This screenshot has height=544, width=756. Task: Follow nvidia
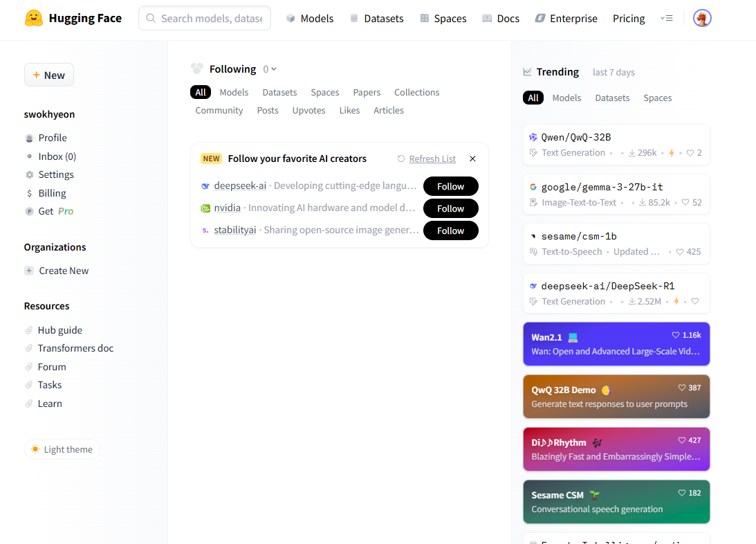pos(451,209)
